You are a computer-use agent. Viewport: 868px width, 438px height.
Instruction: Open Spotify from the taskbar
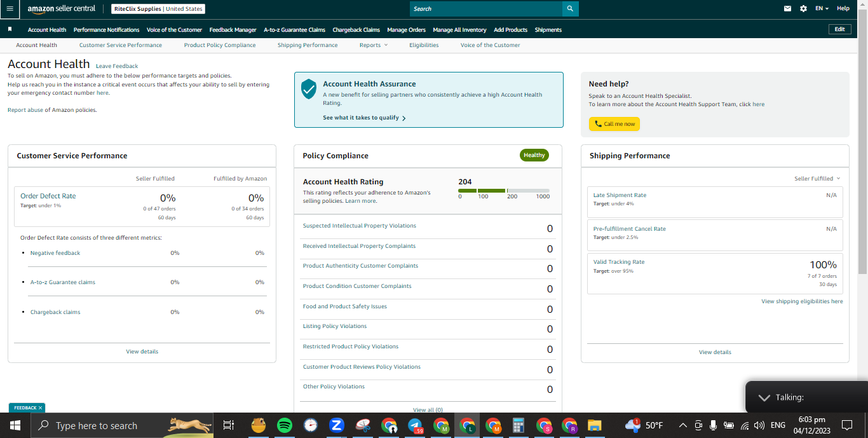[x=284, y=425]
